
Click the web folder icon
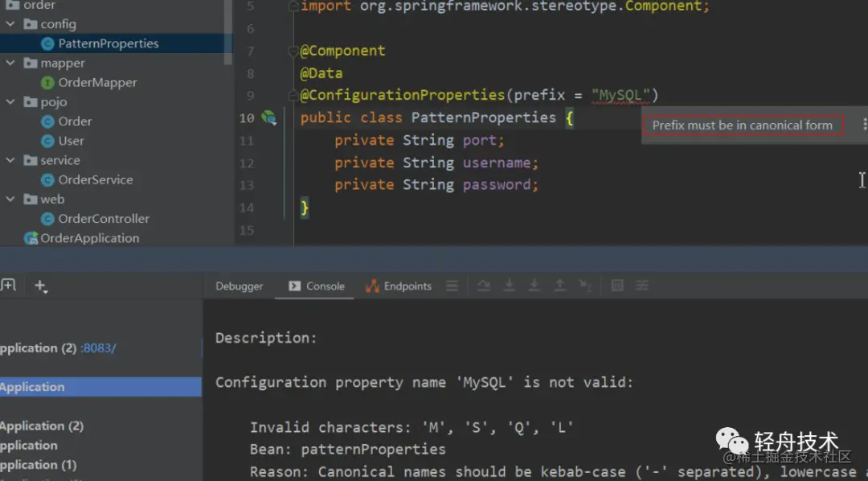coord(31,199)
